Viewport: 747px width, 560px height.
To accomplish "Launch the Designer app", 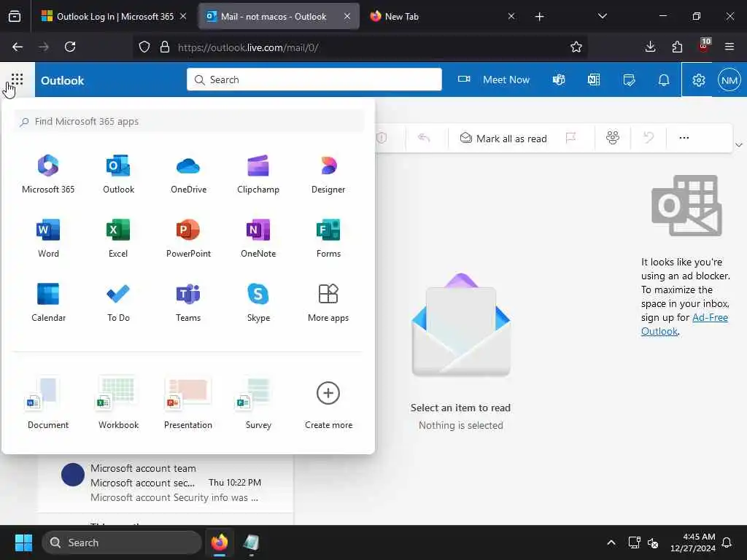I will [x=328, y=174].
